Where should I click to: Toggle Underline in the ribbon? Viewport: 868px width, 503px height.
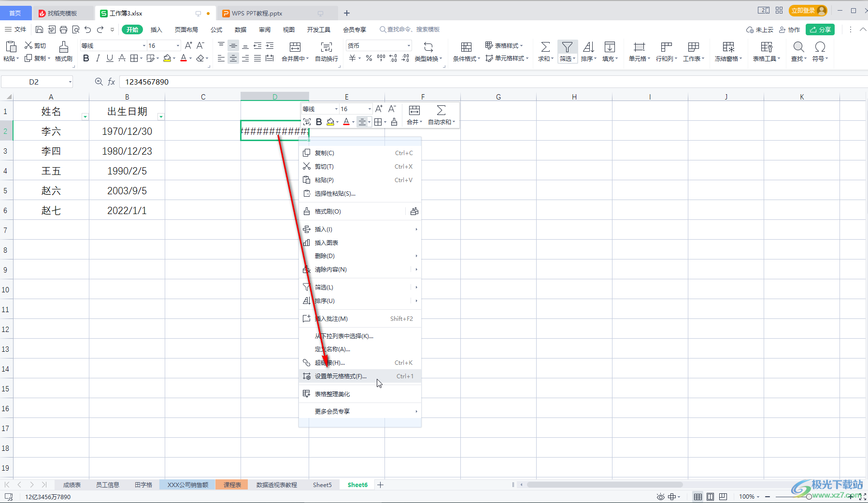tap(110, 58)
